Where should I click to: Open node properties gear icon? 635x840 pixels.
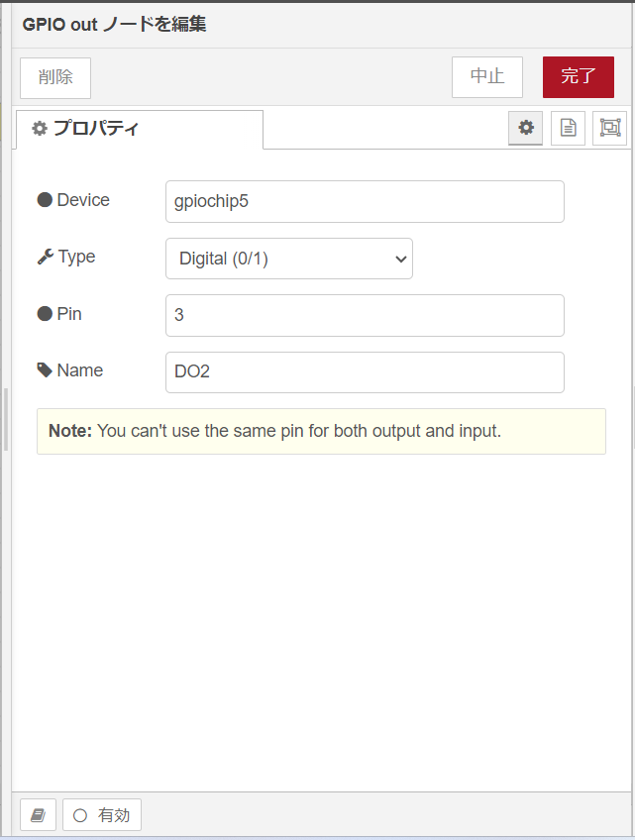526,128
